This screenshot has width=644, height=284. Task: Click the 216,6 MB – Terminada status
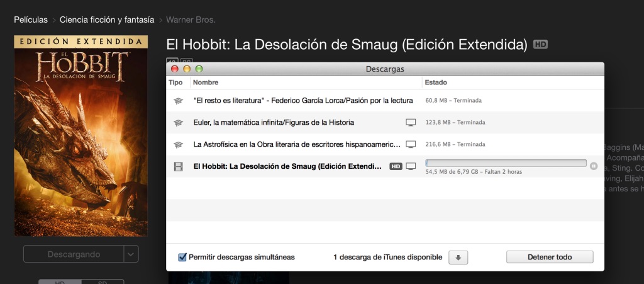pos(455,145)
